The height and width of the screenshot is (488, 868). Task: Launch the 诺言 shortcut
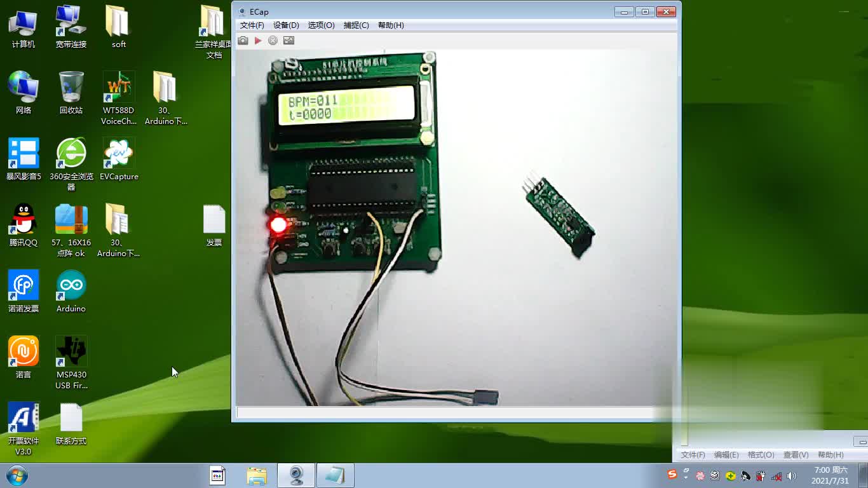pyautogui.click(x=24, y=358)
